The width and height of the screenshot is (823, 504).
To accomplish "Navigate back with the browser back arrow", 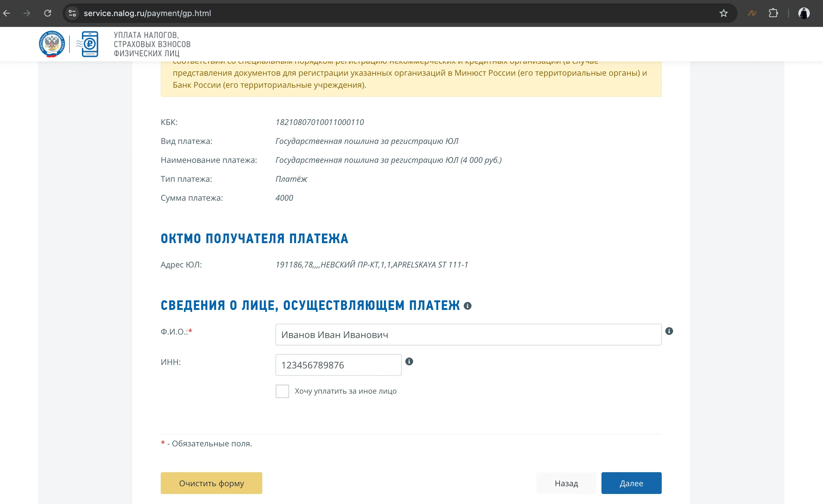I will (6, 13).
